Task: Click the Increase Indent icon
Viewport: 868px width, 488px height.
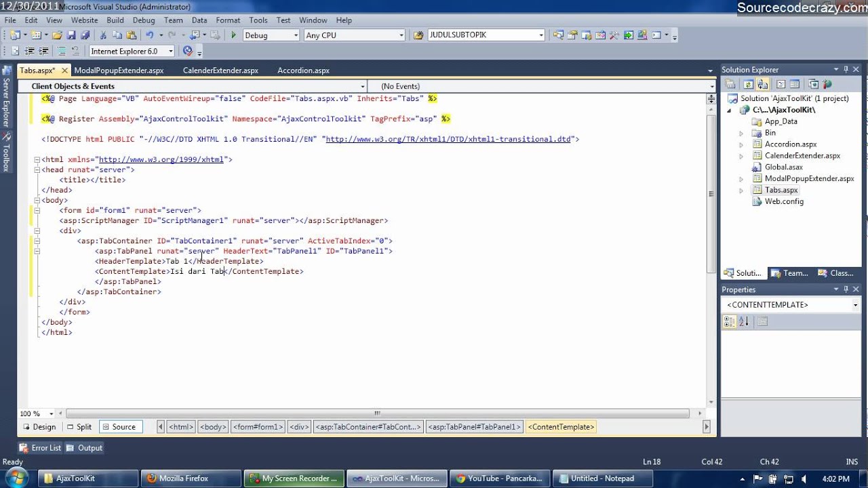Action: 43,51
